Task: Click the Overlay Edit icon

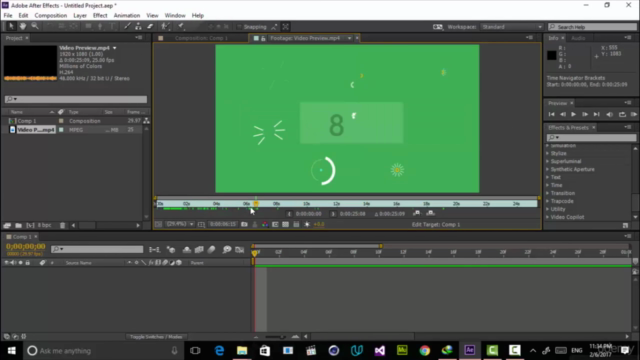Action: tap(430, 213)
